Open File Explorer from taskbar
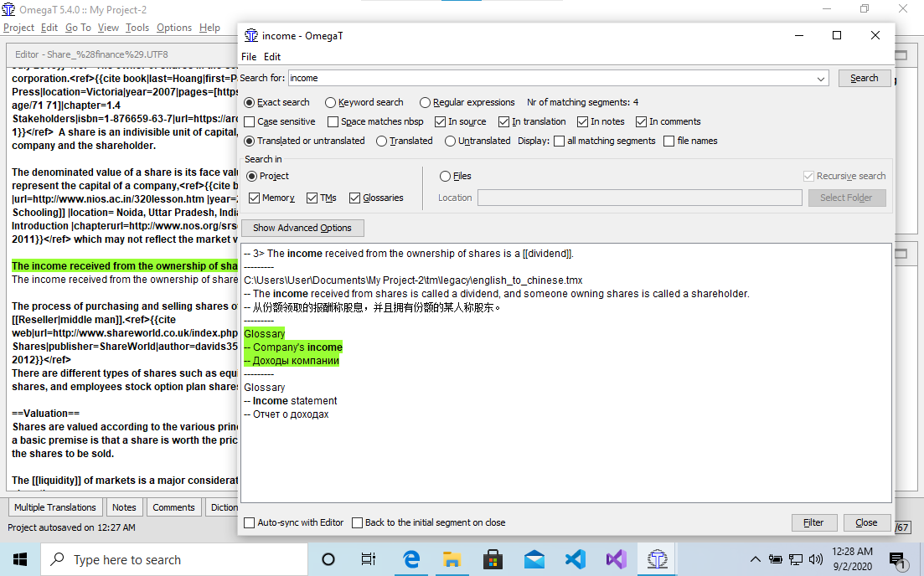The image size is (924, 576). (452, 559)
